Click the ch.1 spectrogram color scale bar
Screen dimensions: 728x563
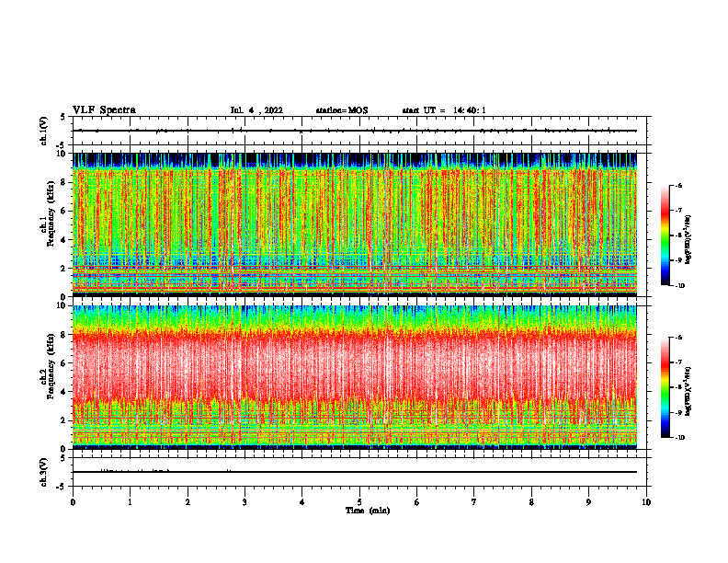[x=665, y=236]
